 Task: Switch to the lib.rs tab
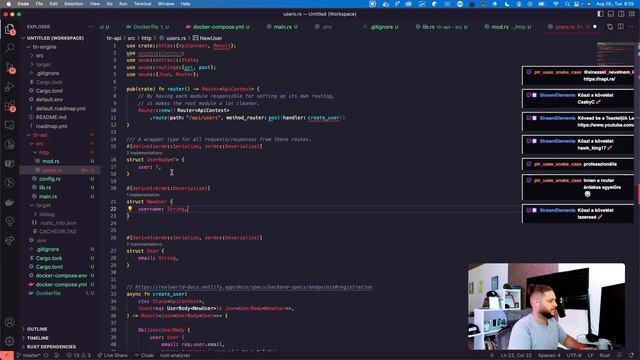coord(442,27)
